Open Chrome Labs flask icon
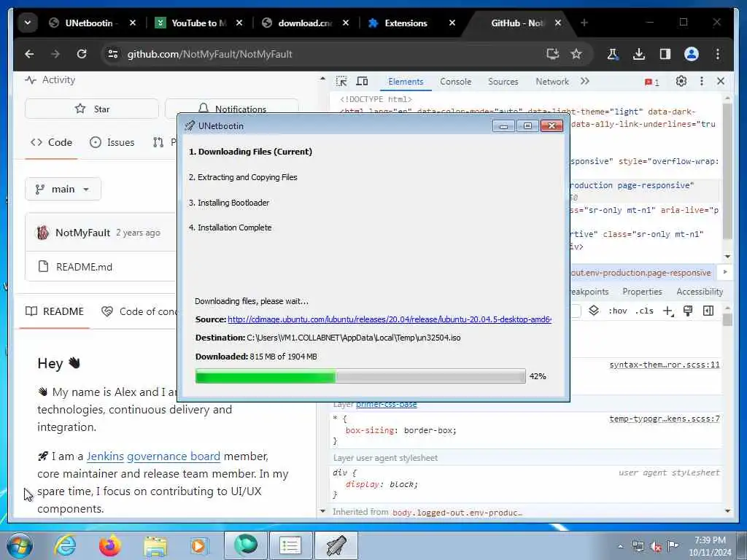 [x=613, y=54]
